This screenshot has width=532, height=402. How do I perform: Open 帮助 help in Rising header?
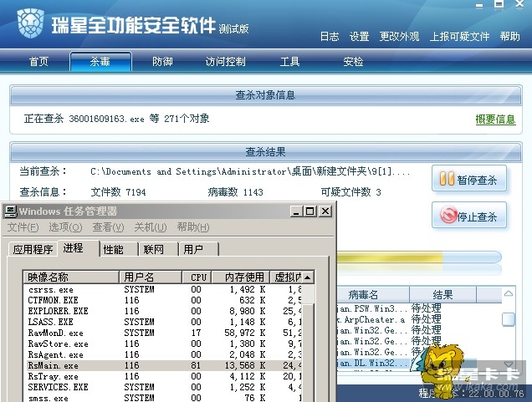coord(509,36)
